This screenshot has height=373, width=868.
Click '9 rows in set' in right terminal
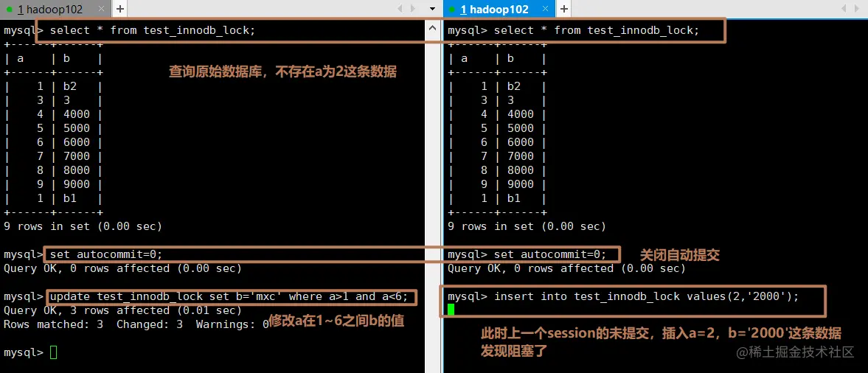(527, 226)
